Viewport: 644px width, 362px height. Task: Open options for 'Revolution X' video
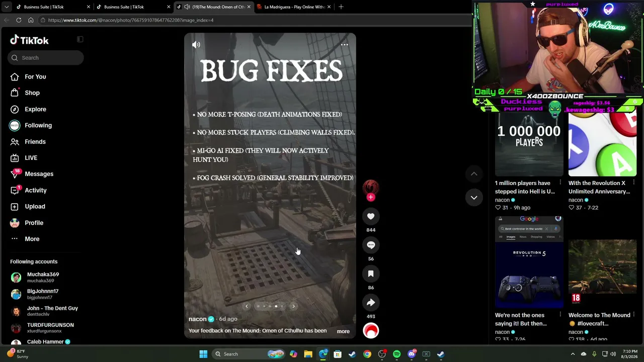634,183
